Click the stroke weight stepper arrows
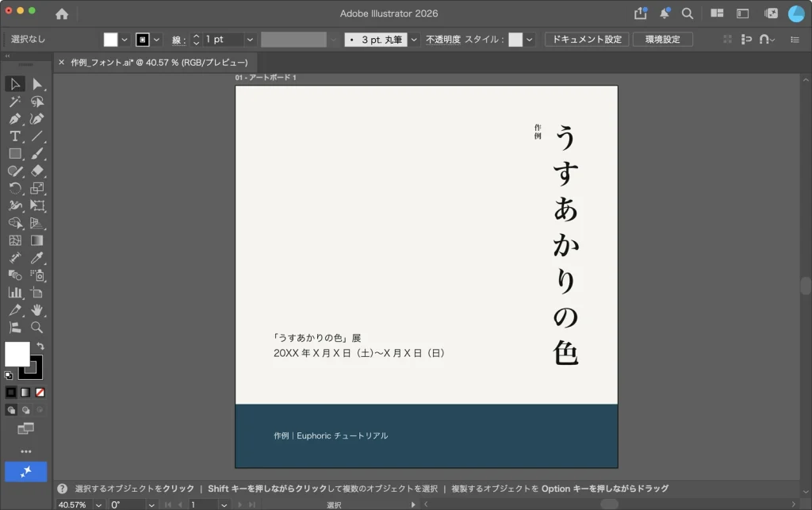The height and width of the screenshot is (510, 812). (197, 40)
